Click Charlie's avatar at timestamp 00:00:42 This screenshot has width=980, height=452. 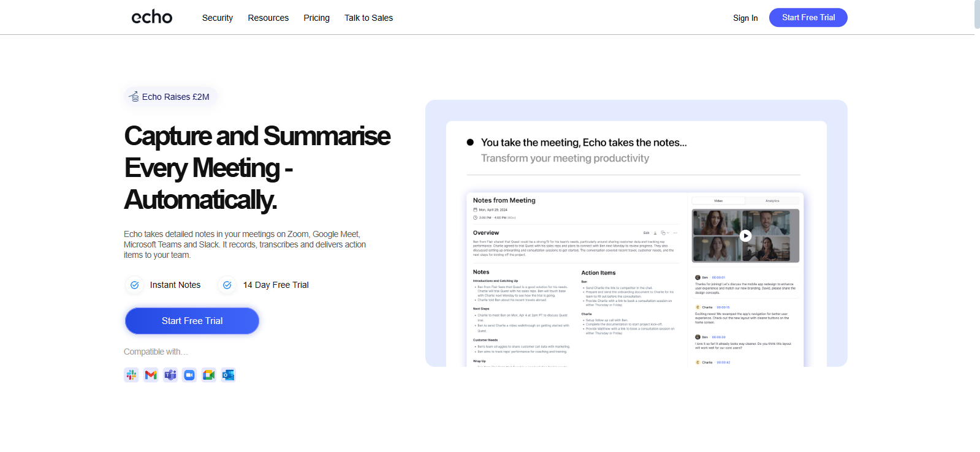pyautogui.click(x=697, y=363)
